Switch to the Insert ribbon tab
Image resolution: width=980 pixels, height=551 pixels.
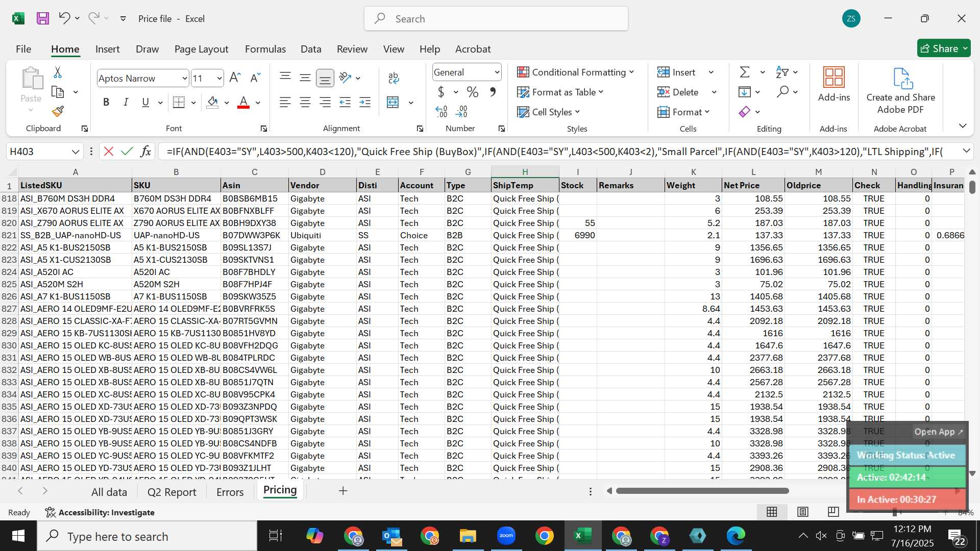coord(107,49)
